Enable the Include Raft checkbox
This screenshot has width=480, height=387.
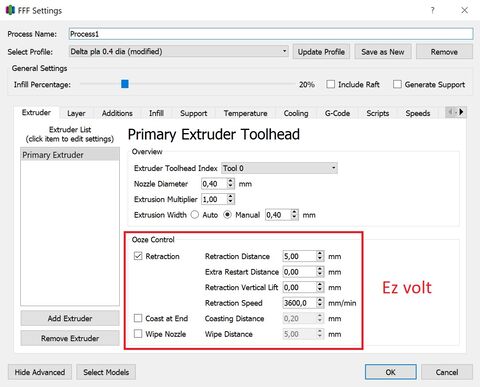tap(331, 84)
